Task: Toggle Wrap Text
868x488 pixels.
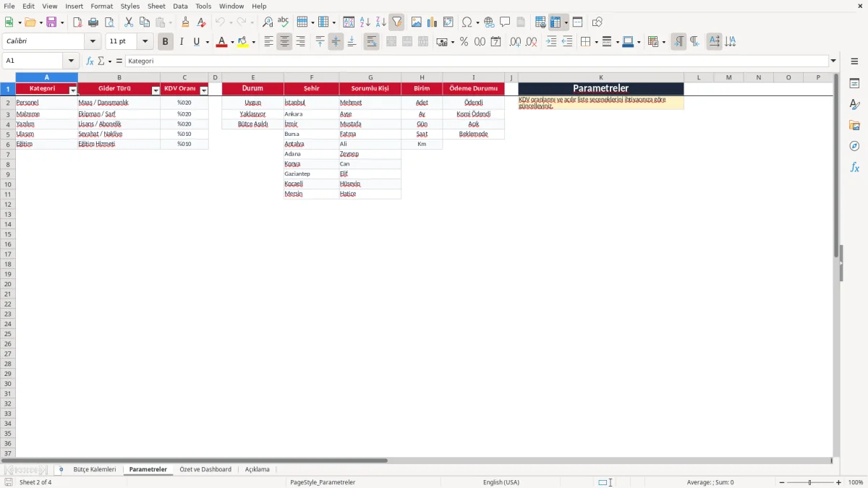Action: click(371, 42)
